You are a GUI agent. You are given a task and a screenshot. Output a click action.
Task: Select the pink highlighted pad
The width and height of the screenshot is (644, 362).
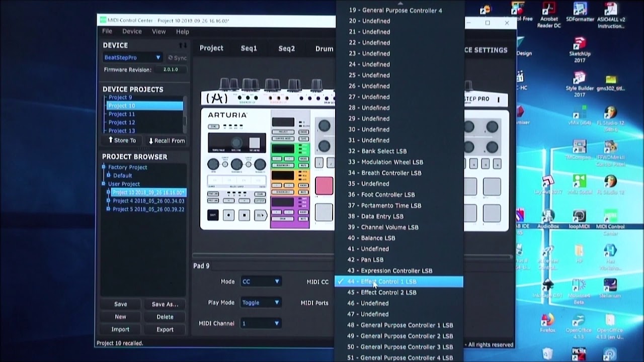pos(324,186)
